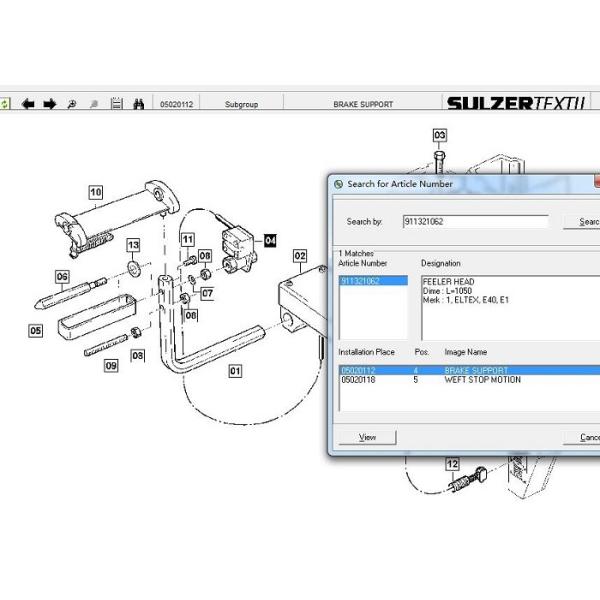Click the Search by input field

[x=475, y=221]
